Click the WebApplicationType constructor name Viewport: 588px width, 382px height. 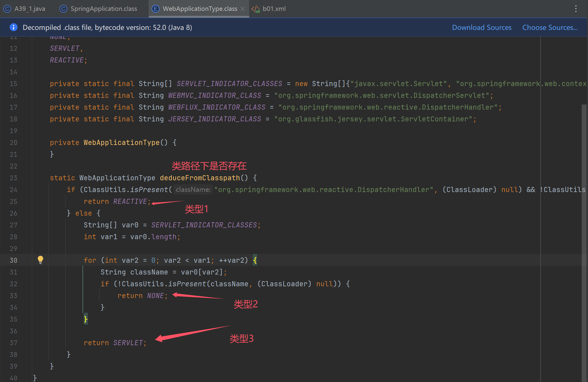pos(121,143)
